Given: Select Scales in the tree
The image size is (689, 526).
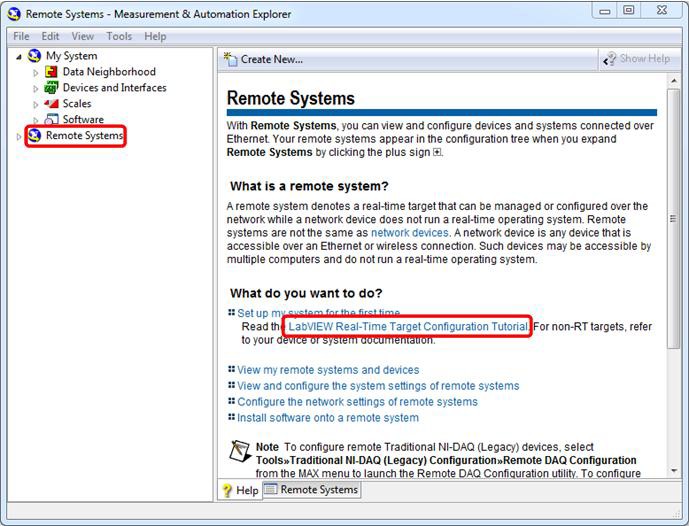Looking at the screenshot, I should (x=77, y=103).
